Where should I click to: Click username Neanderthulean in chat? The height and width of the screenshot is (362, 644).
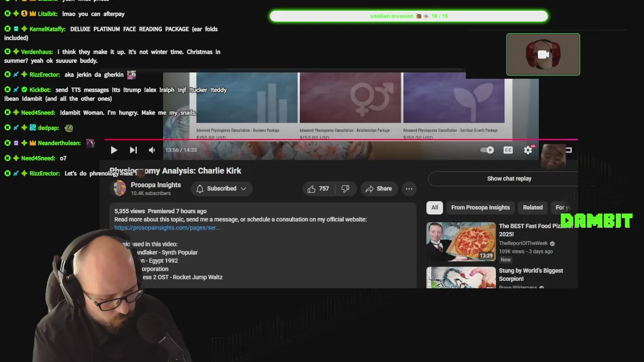point(59,143)
